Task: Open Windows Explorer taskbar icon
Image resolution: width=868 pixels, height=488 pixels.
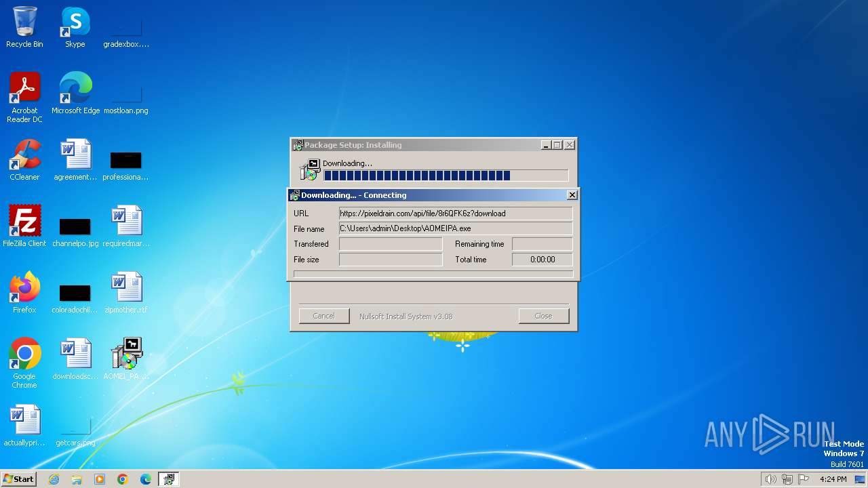Action: click(77, 479)
